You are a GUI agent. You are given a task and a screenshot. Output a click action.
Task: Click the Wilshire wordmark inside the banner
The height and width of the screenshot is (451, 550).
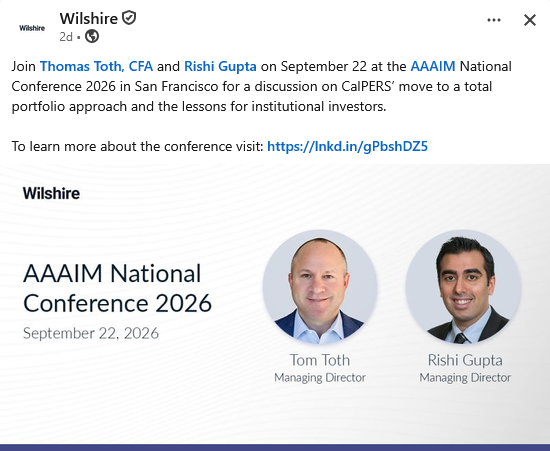[51, 193]
